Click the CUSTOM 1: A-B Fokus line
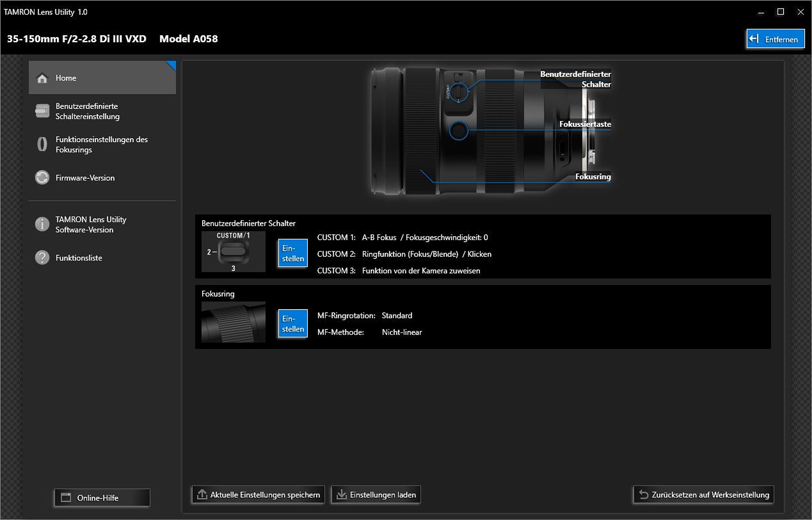 402,237
